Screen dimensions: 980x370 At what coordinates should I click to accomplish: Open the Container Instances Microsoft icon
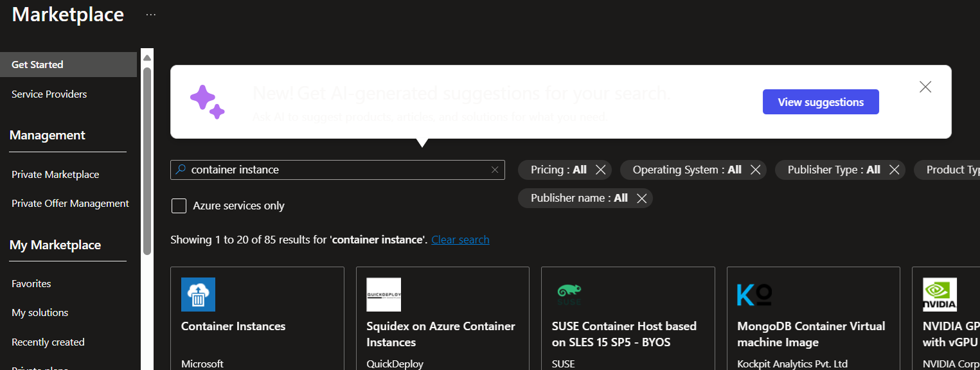(198, 295)
